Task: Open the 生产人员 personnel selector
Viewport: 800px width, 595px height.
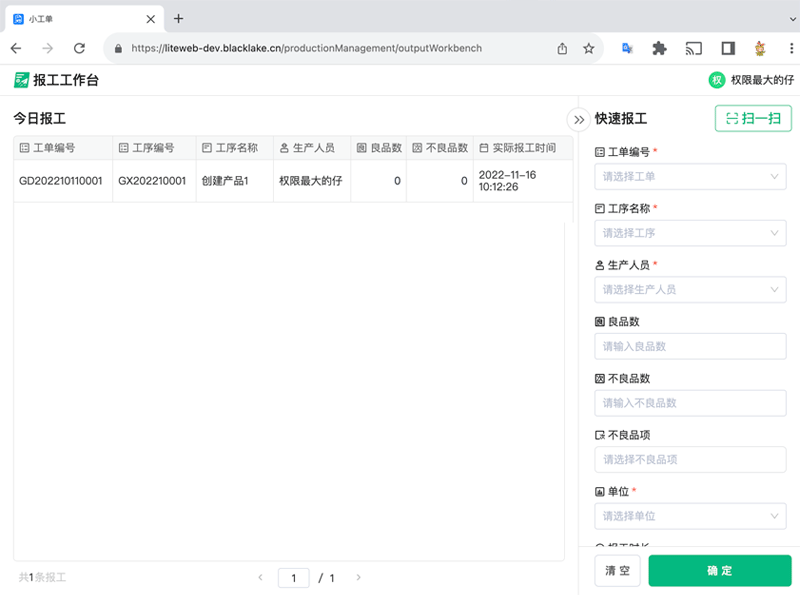Action: [x=690, y=289]
